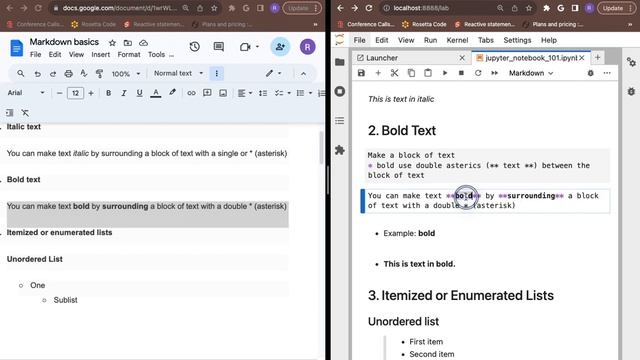Image resolution: width=640 pixels, height=360 pixels.
Task: Open the file browser folder icon in sidebar
Action: (340, 62)
